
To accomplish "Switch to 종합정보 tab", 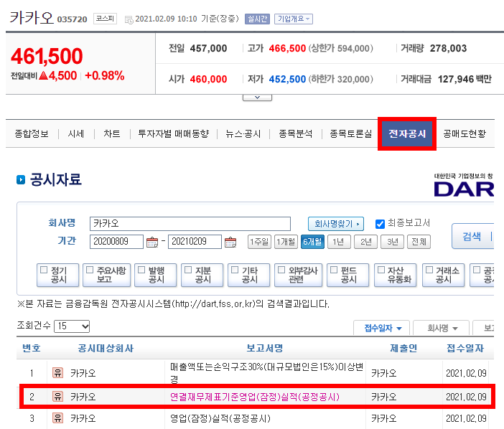I will (32, 133).
